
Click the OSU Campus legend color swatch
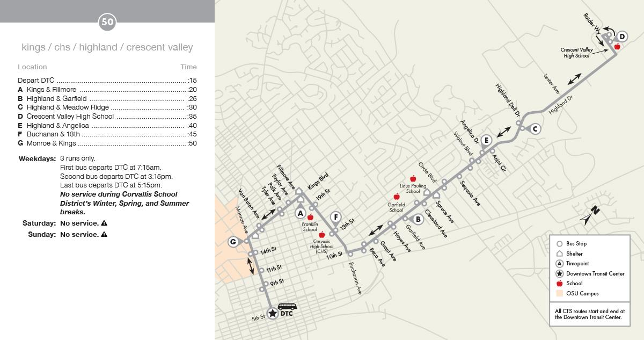(560, 293)
